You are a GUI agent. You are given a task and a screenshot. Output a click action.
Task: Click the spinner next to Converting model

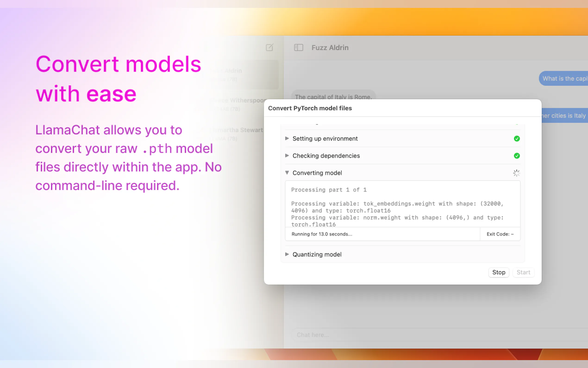516,173
